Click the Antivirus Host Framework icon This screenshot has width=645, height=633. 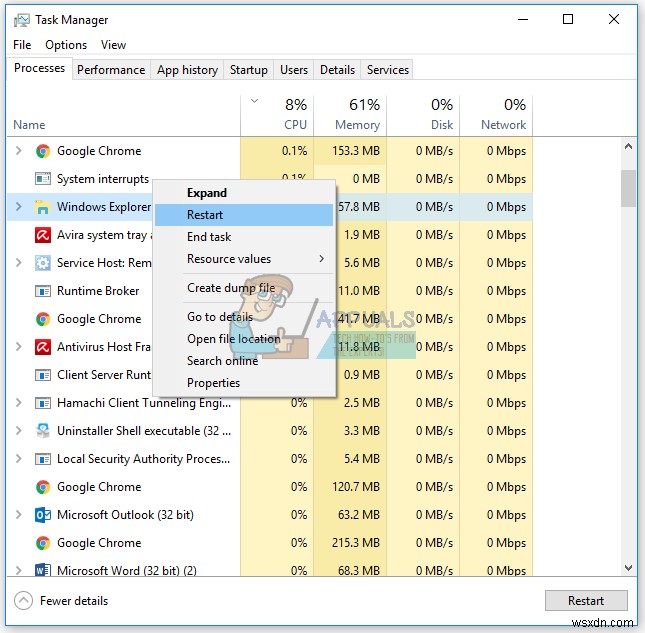click(43, 347)
